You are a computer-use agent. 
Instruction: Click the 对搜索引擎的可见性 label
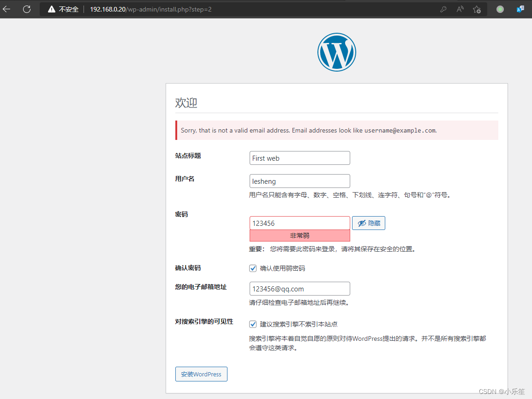204,321
